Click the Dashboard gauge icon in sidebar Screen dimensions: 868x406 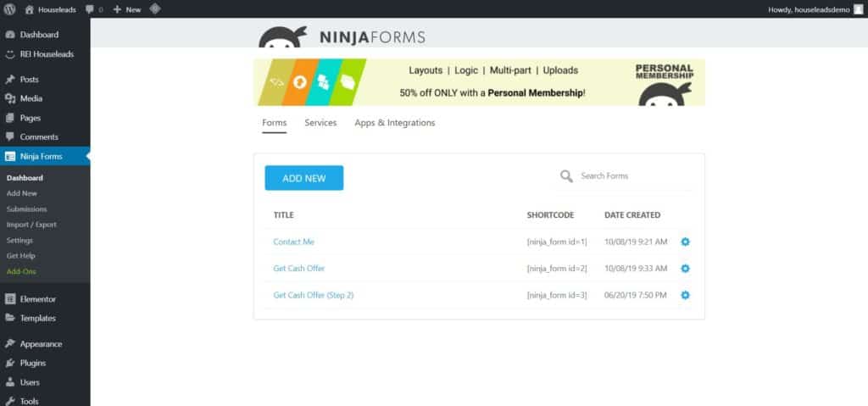pos(10,35)
